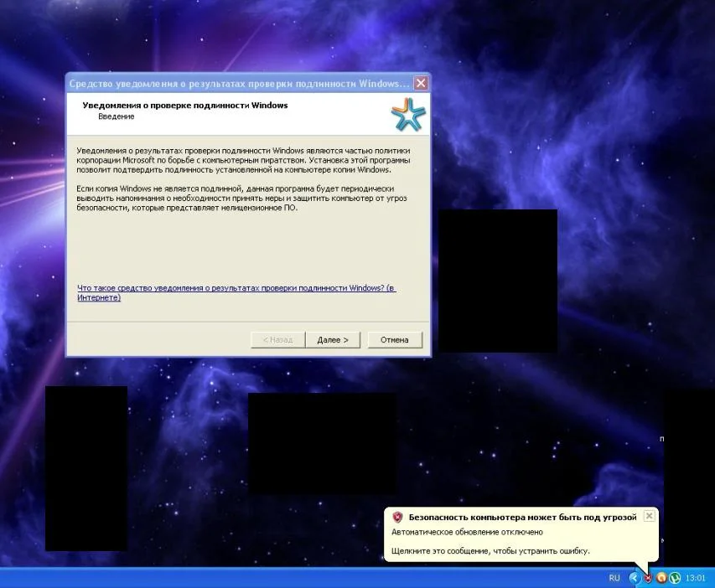Click the Отмена button
The image size is (715, 588).
(395, 340)
